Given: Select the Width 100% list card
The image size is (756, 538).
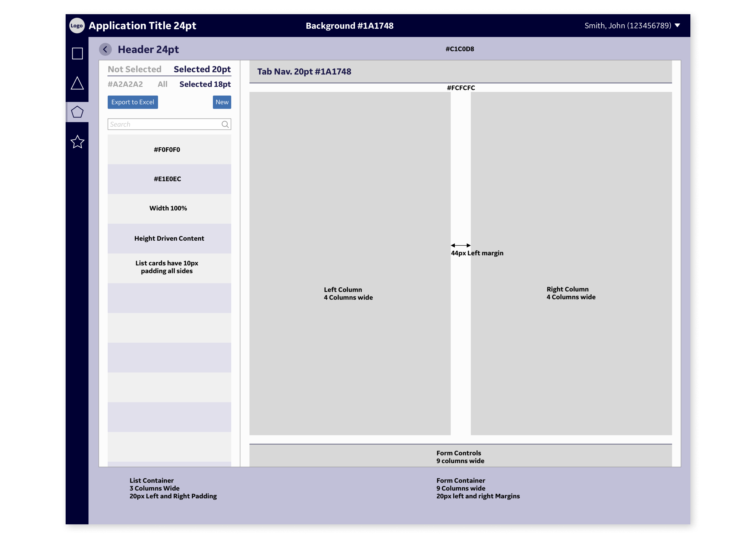Looking at the screenshot, I should click(169, 208).
